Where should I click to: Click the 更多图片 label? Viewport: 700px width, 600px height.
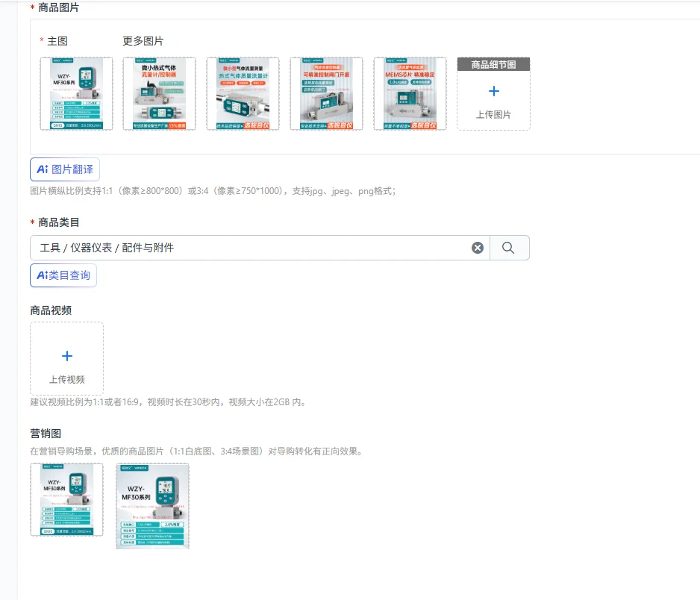click(143, 41)
